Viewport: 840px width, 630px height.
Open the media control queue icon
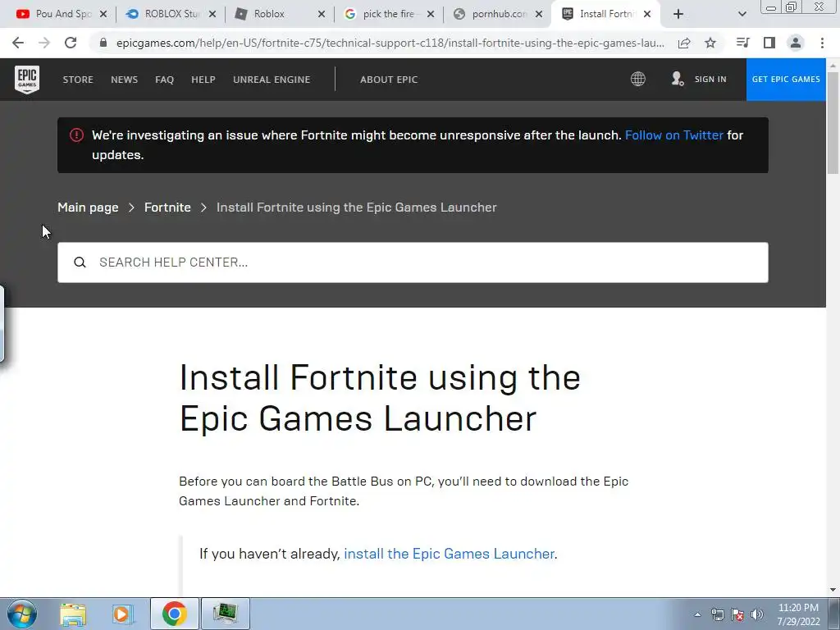pos(742,43)
